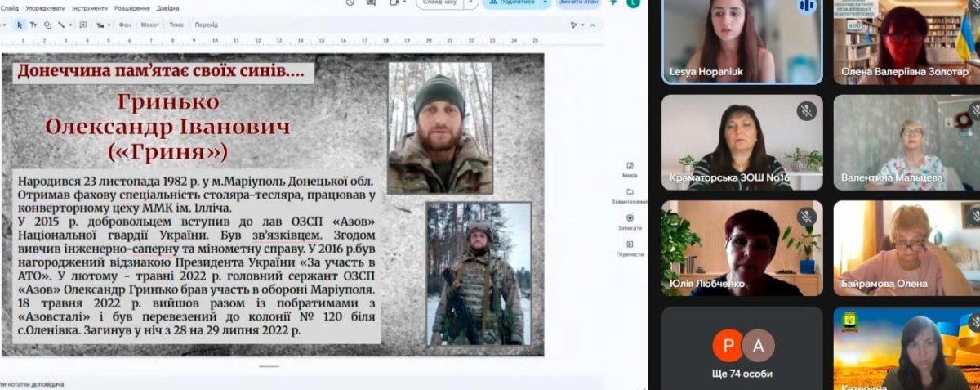Open the Макет layout option
This screenshot has width=980, height=390.
pos(150,25)
